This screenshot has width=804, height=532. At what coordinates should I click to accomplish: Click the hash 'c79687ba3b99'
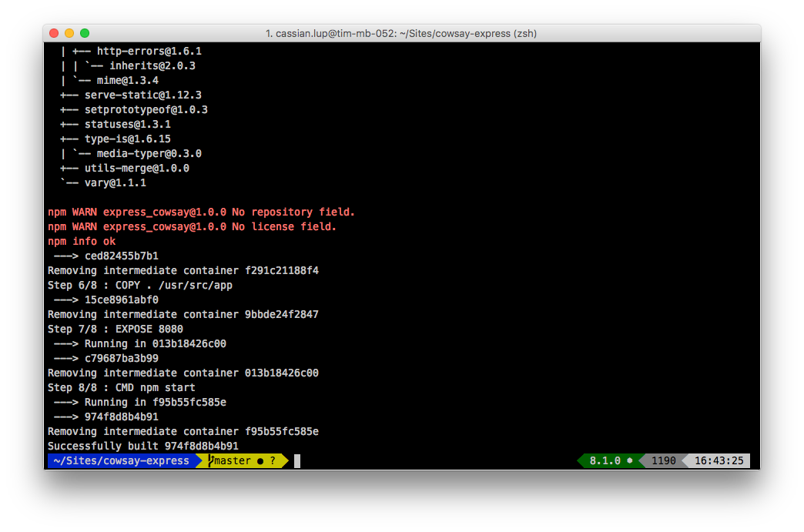click(122, 358)
